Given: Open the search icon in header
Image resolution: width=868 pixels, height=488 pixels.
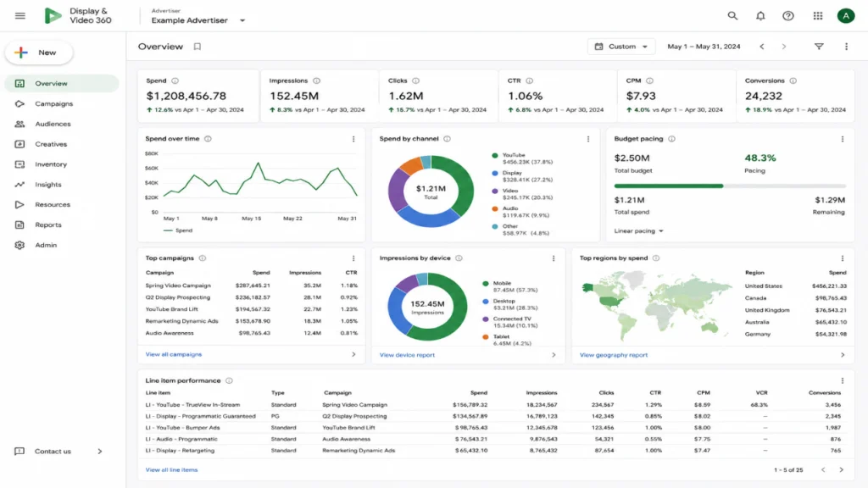Looking at the screenshot, I should (x=732, y=15).
